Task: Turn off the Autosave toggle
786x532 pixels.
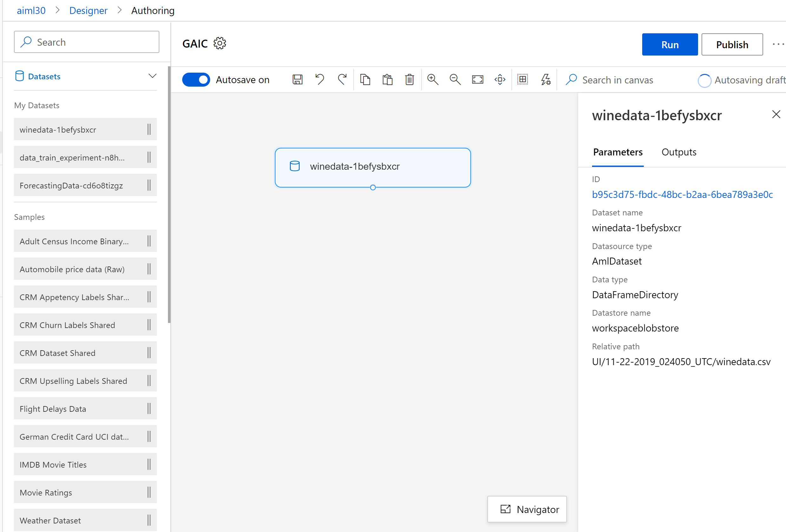Action: click(x=196, y=80)
